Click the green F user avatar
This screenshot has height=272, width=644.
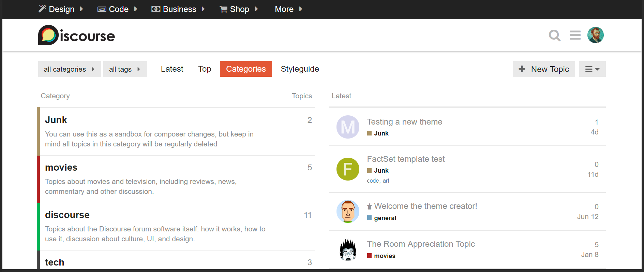(x=348, y=169)
